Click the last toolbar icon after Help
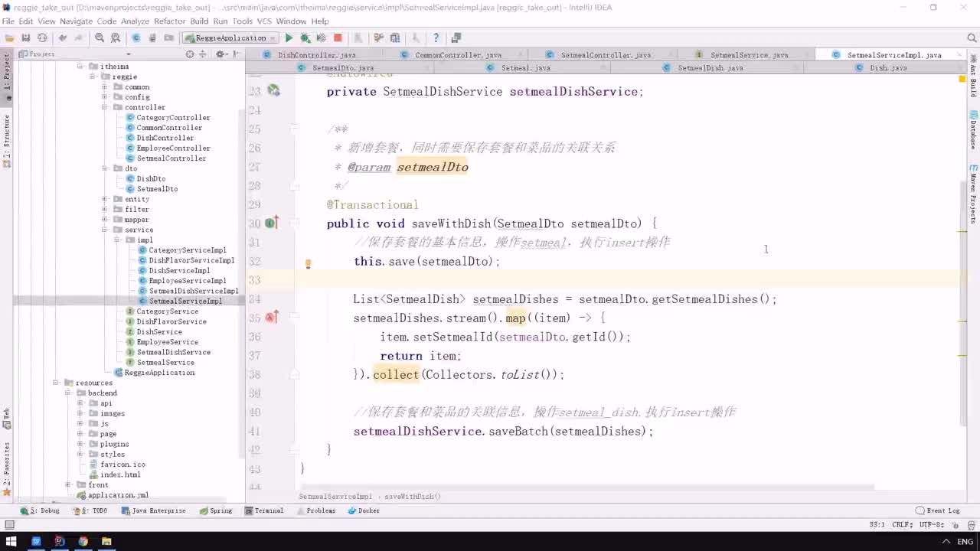 [x=456, y=37]
